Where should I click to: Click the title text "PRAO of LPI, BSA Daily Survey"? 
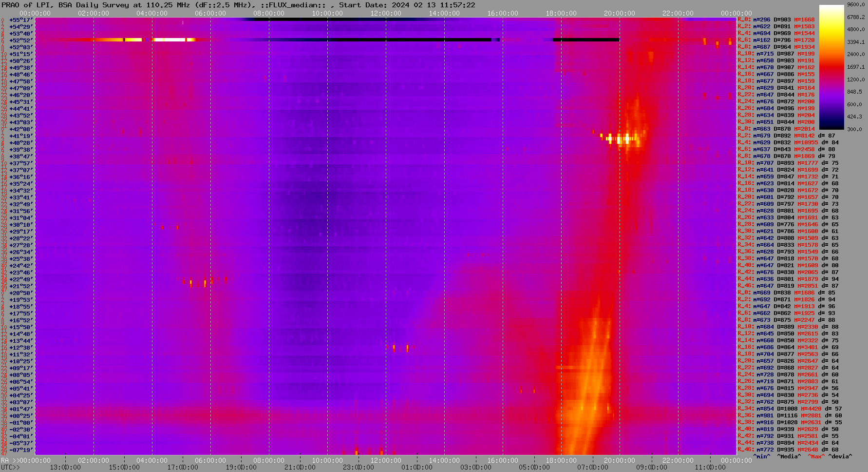pos(65,5)
